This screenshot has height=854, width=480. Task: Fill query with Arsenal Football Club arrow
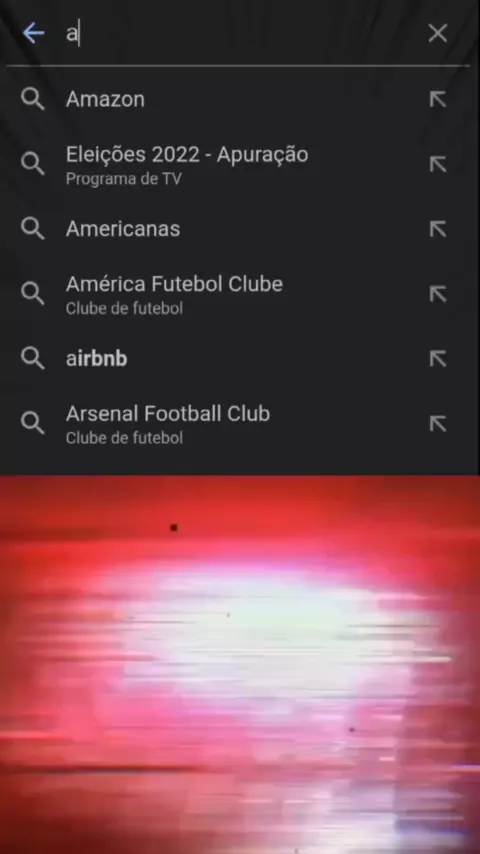(x=438, y=423)
